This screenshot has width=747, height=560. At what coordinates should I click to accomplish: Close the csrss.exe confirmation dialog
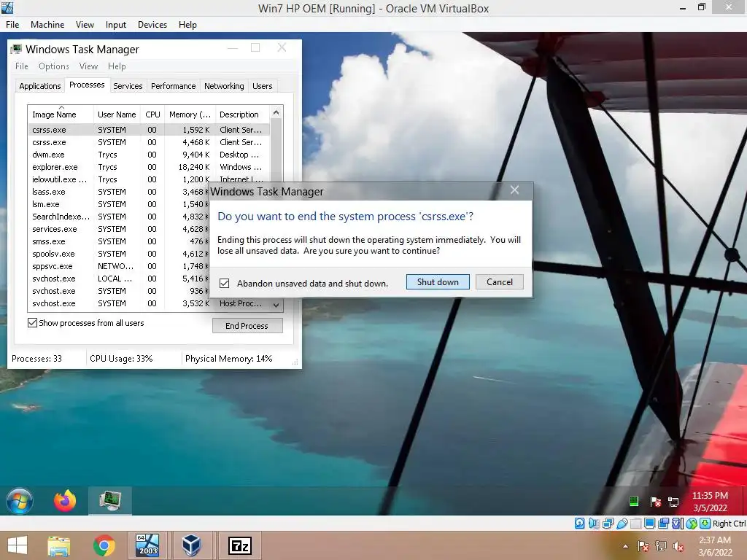514,190
